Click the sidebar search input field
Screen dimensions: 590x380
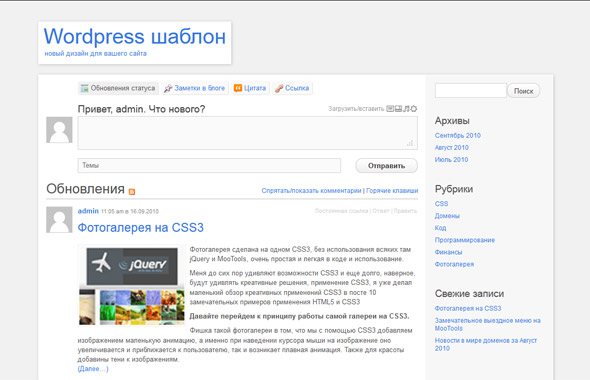[x=471, y=91]
